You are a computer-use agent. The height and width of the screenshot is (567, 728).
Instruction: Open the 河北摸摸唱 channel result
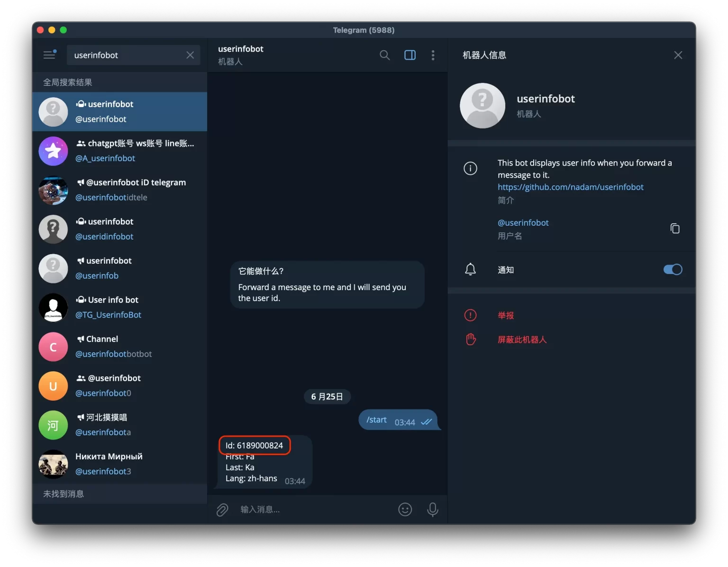click(119, 425)
